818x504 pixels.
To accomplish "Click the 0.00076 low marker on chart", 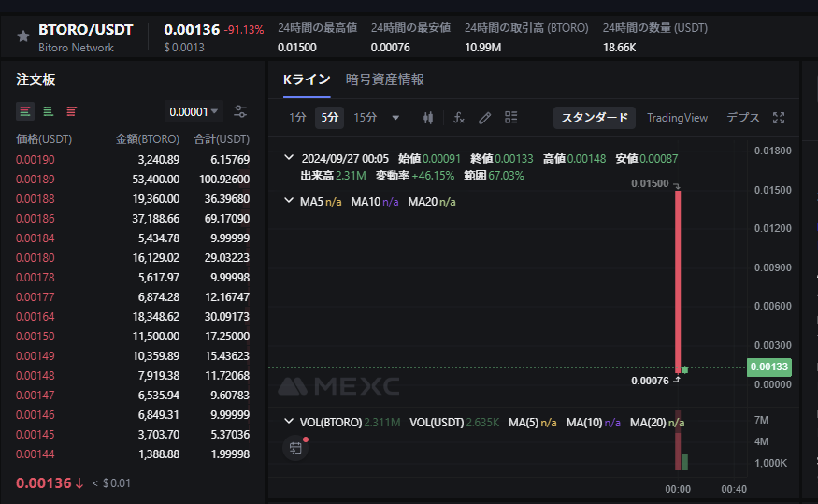I will [x=650, y=381].
